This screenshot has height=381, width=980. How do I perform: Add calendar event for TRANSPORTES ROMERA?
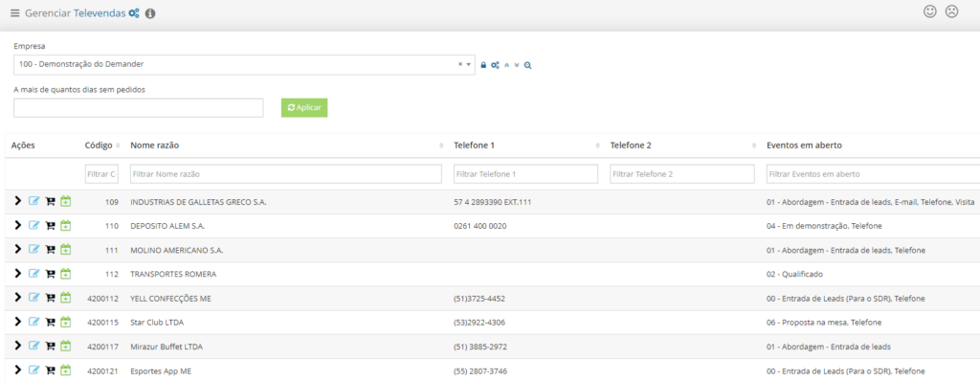66,274
